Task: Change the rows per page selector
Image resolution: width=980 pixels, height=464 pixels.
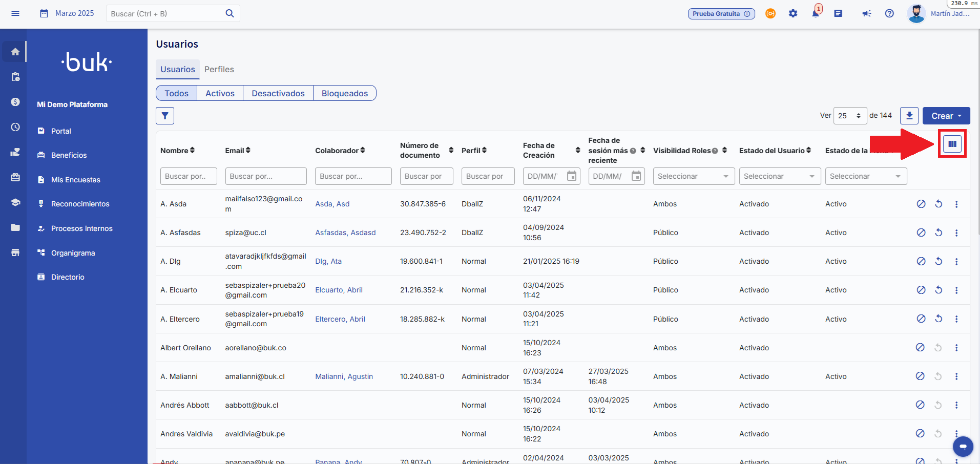Action: (849, 116)
